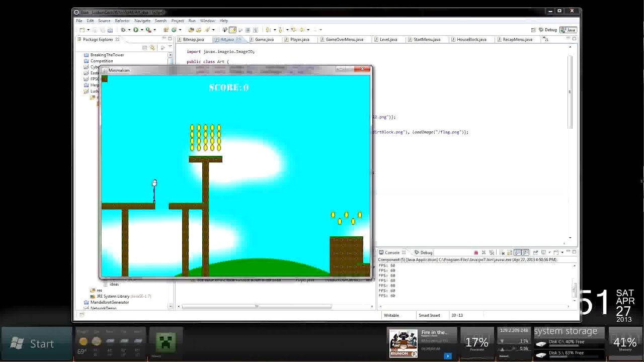Click the External Tools run icon
The width and height of the screenshot is (644, 362).
pos(148,30)
